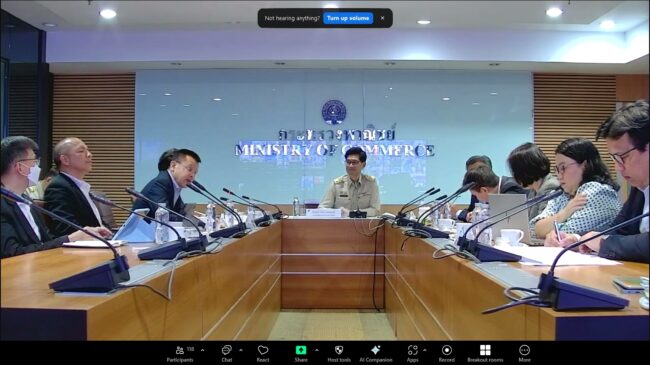Open the Chat panel
Viewport: 650px width, 365px height.
tap(226, 354)
